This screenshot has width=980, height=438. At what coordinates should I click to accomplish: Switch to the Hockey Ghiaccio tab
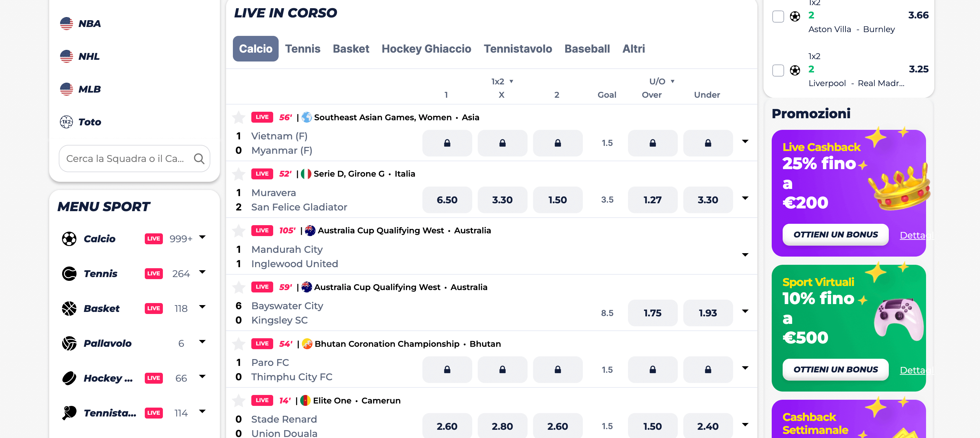[x=426, y=49]
